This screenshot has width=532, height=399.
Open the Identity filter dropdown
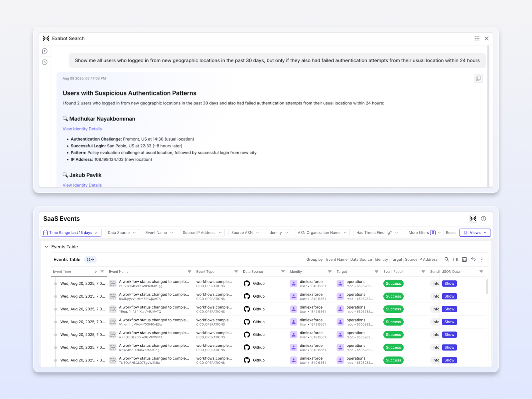(278, 233)
